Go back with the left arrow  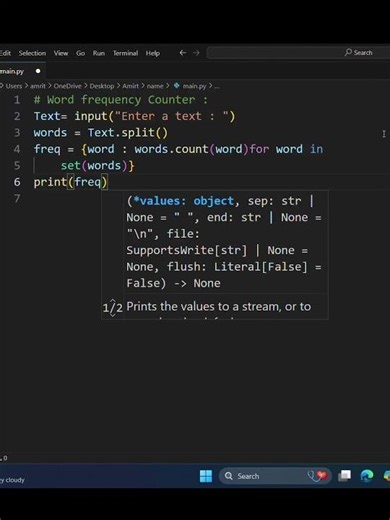(x=182, y=53)
